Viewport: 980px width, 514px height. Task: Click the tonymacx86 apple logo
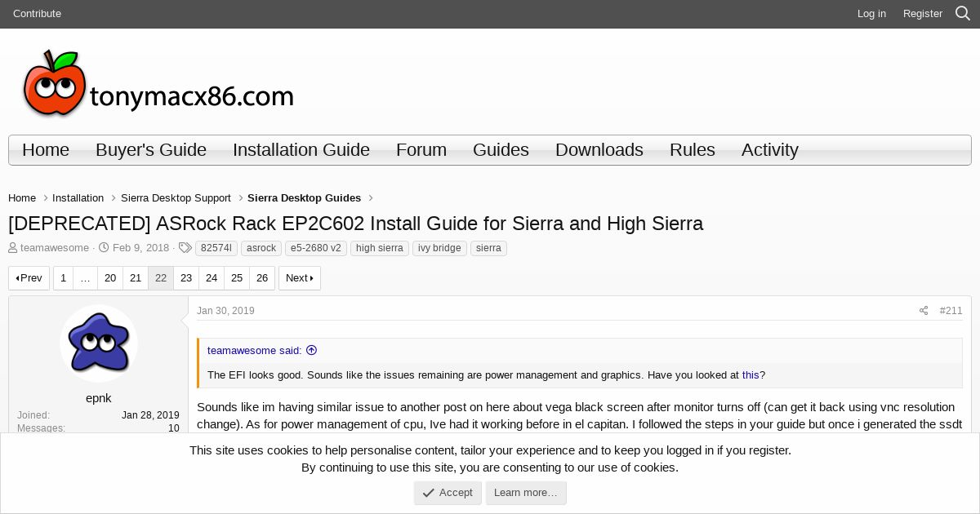point(158,84)
